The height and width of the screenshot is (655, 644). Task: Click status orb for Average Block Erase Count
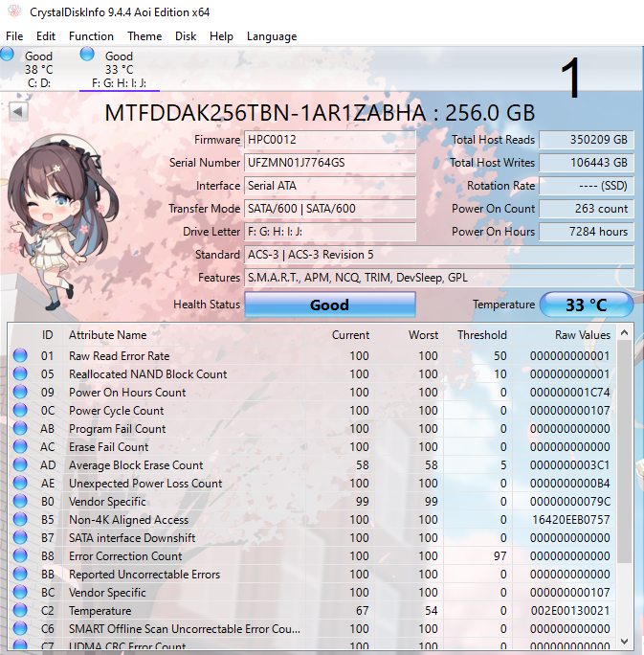pos(20,465)
